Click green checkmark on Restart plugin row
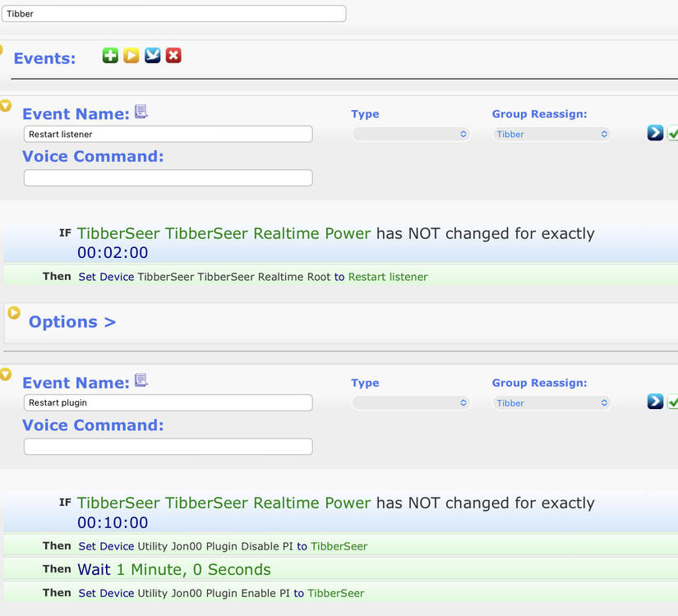Viewport: 678px width, 616px height. pyautogui.click(x=673, y=402)
